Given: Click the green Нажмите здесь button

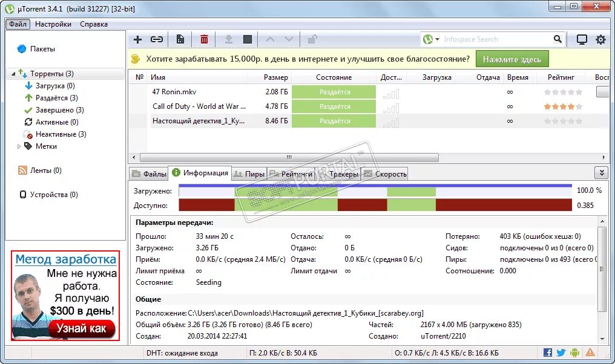Looking at the screenshot, I should click(512, 59).
